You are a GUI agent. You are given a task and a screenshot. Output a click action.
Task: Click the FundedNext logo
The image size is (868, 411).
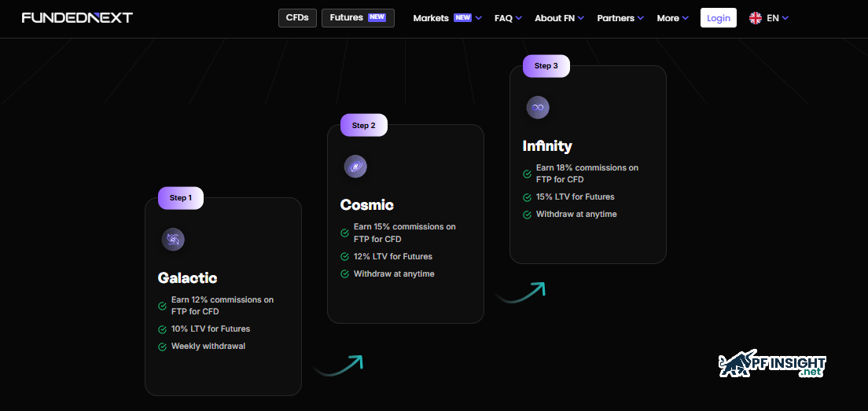[x=77, y=17]
